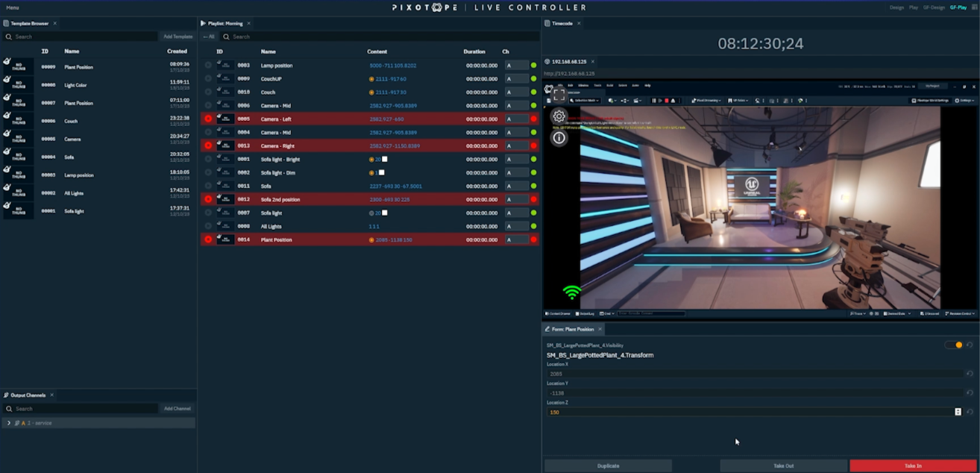Click the red on-air circle for Camera - Left
This screenshot has width=980, height=473.
pyautogui.click(x=208, y=119)
